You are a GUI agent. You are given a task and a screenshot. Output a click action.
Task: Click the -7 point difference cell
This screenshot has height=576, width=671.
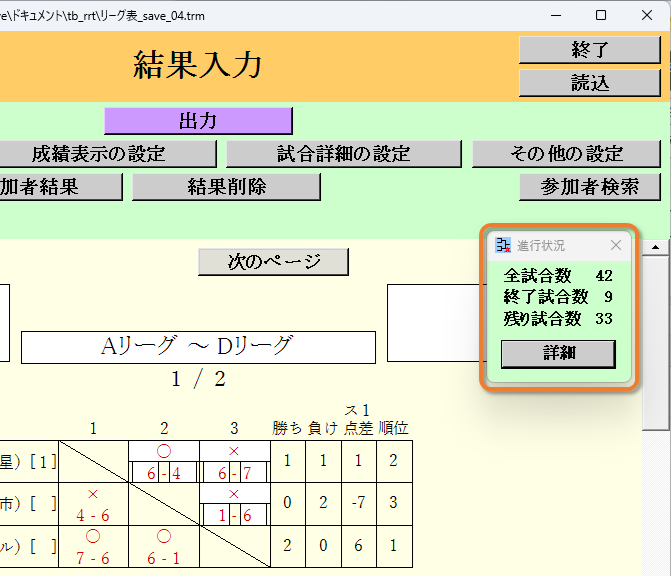coord(359,503)
